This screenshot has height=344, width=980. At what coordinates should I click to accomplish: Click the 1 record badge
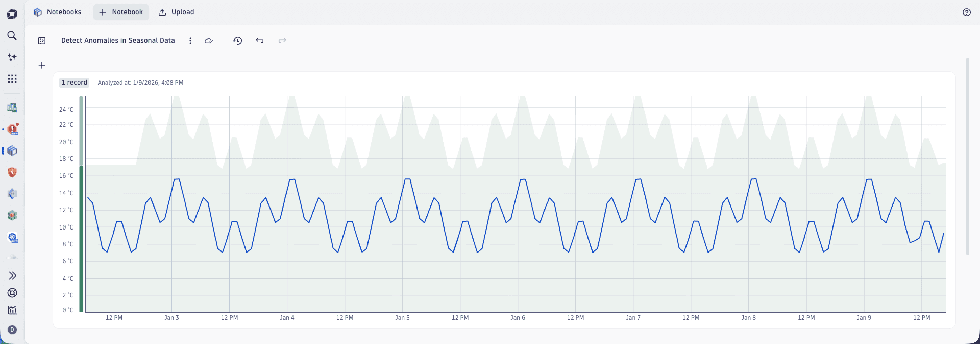pos(75,82)
